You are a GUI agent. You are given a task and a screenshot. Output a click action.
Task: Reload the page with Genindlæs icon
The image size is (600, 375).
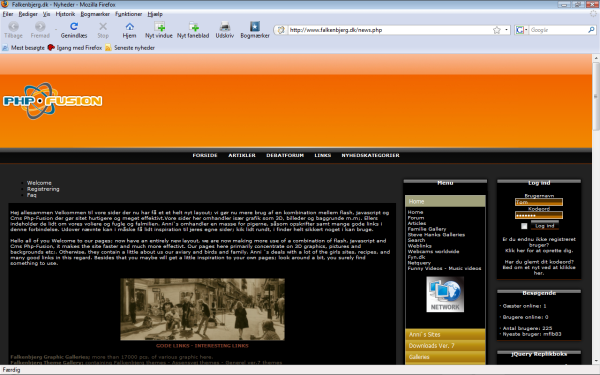(x=74, y=26)
